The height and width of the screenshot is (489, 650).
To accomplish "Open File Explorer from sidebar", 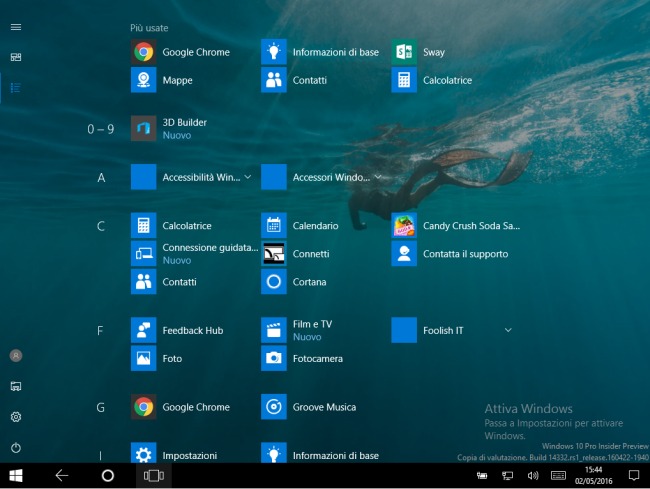I will (x=16, y=386).
